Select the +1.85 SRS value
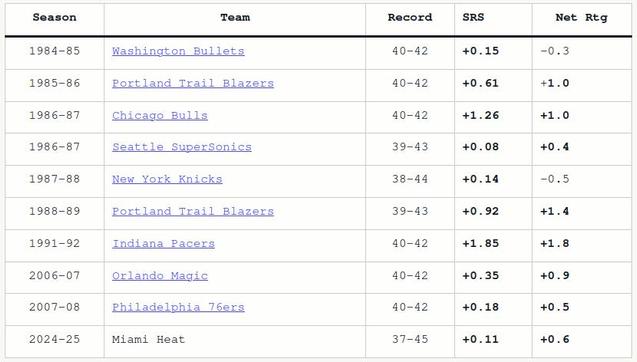The height and width of the screenshot is (362, 637). click(x=481, y=243)
